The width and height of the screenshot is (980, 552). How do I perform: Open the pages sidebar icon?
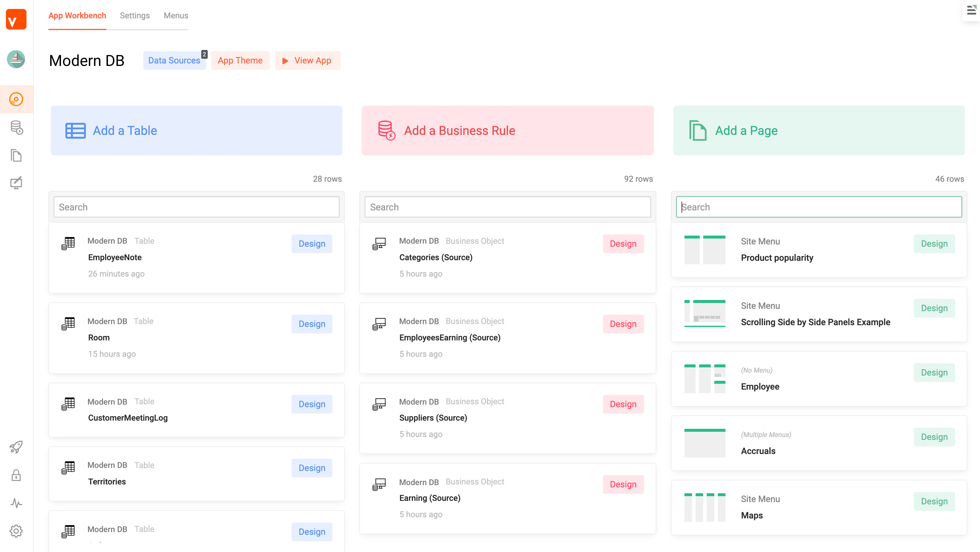[16, 156]
